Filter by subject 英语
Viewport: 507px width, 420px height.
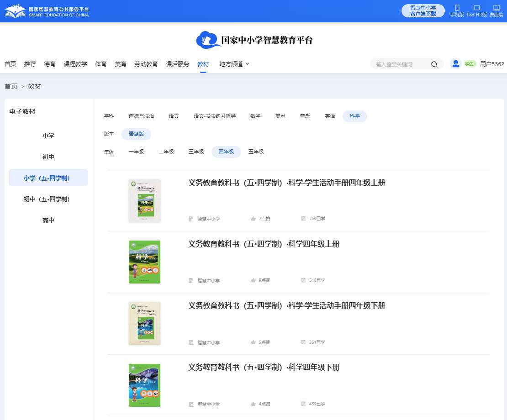click(x=330, y=116)
